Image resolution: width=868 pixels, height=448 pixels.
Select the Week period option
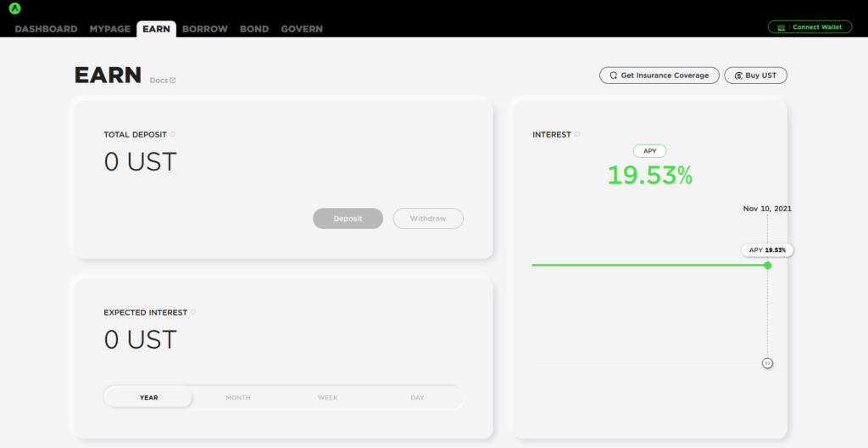(x=328, y=398)
